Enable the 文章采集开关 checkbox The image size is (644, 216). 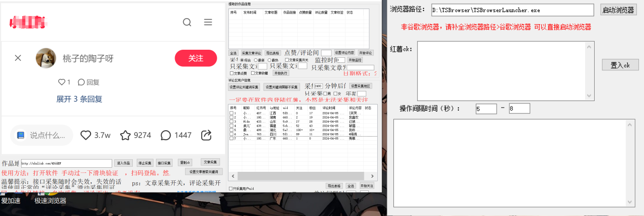pyautogui.click(x=286, y=60)
